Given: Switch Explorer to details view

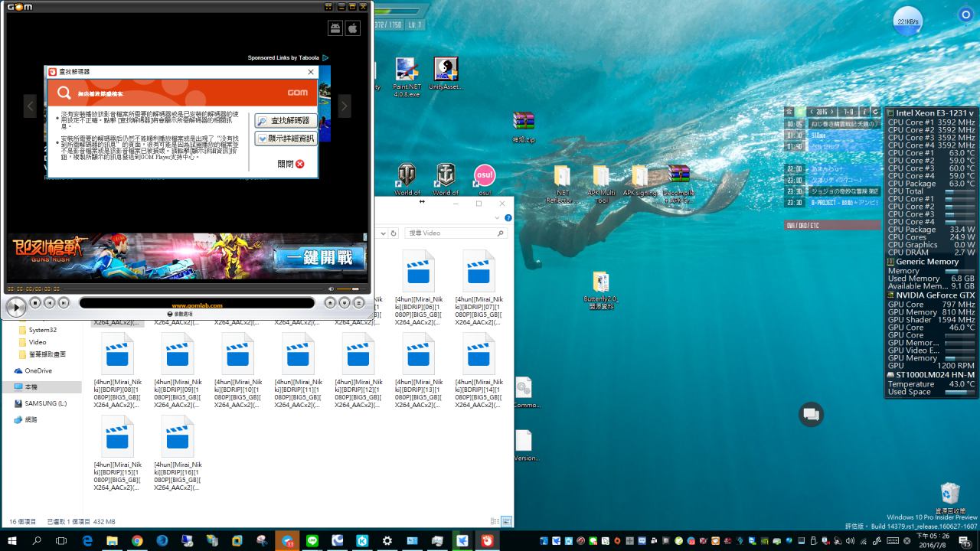Looking at the screenshot, I should [495, 521].
